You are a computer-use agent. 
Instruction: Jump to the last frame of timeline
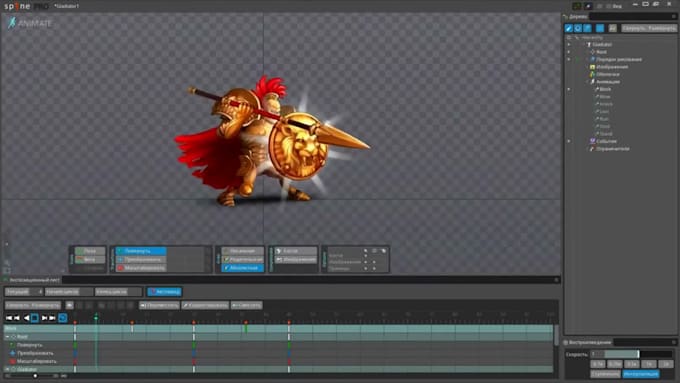(52, 318)
